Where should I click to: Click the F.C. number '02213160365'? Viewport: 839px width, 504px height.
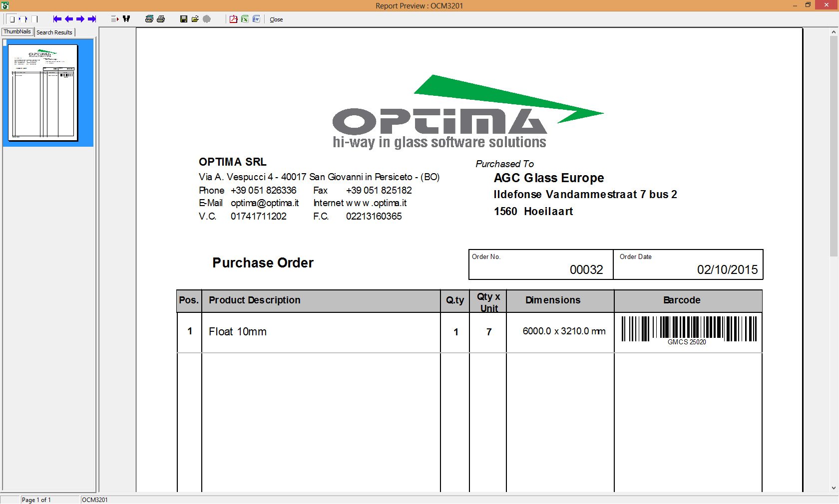(374, 217)
